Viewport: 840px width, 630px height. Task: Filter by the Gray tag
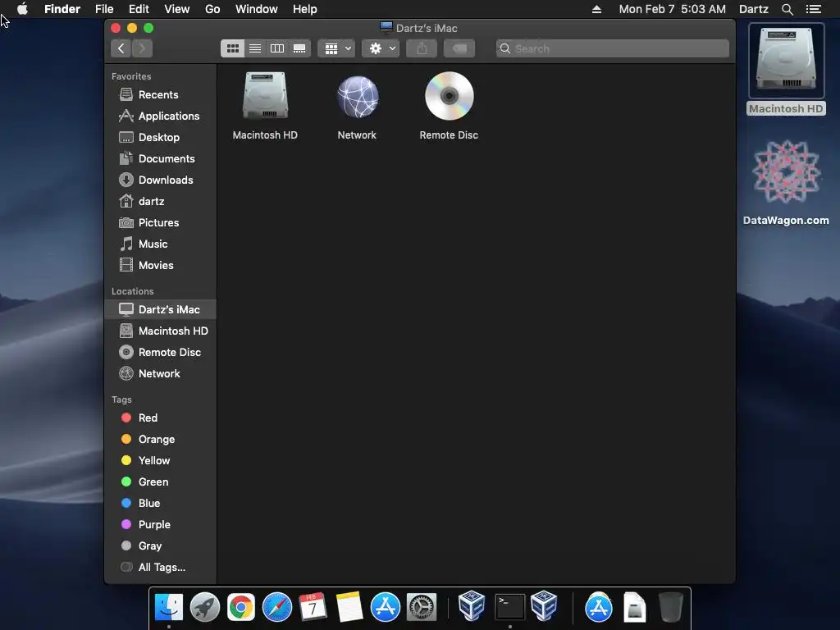pos(160,546)
